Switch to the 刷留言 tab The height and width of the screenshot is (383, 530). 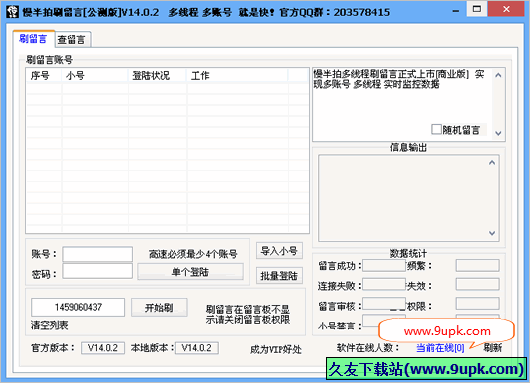click(33, 39)
